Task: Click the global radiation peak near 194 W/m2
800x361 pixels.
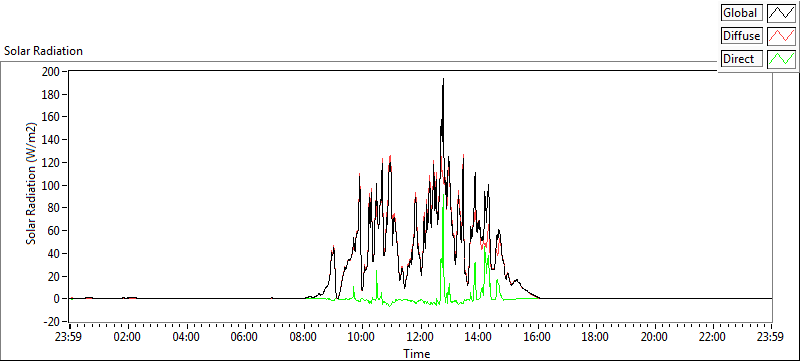Action: [443, 79]
